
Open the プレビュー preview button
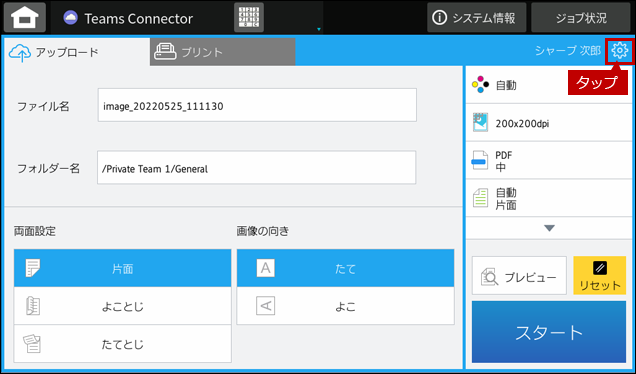click(x=519, y=275)
